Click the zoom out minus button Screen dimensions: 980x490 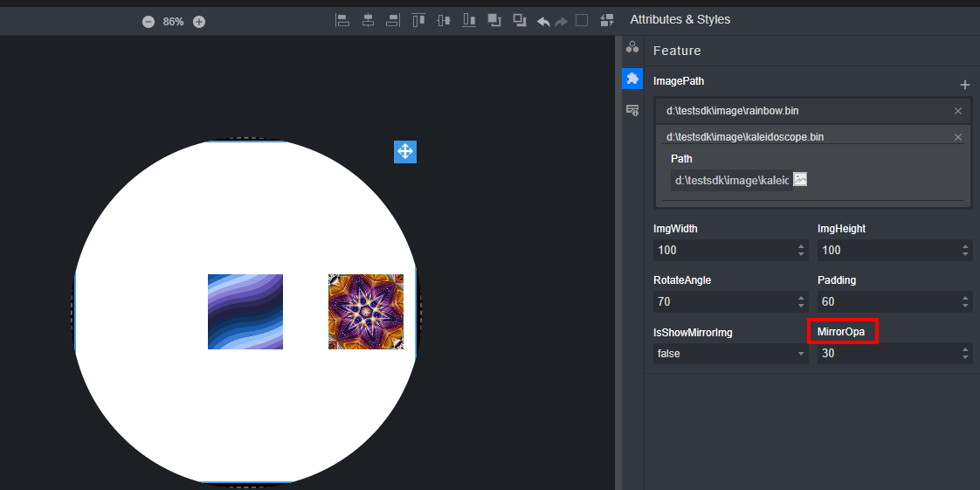pos(148,22)
